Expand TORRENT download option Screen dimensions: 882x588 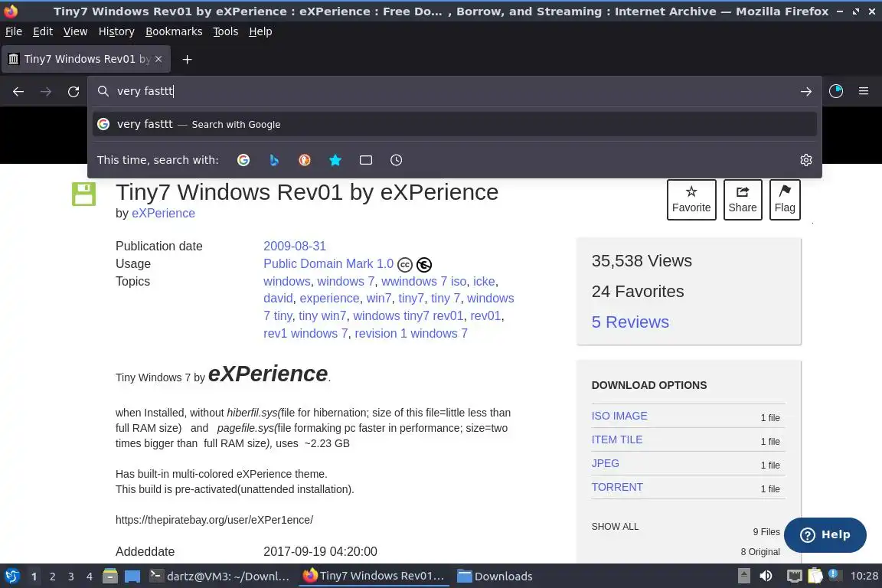tap(617, 487)
